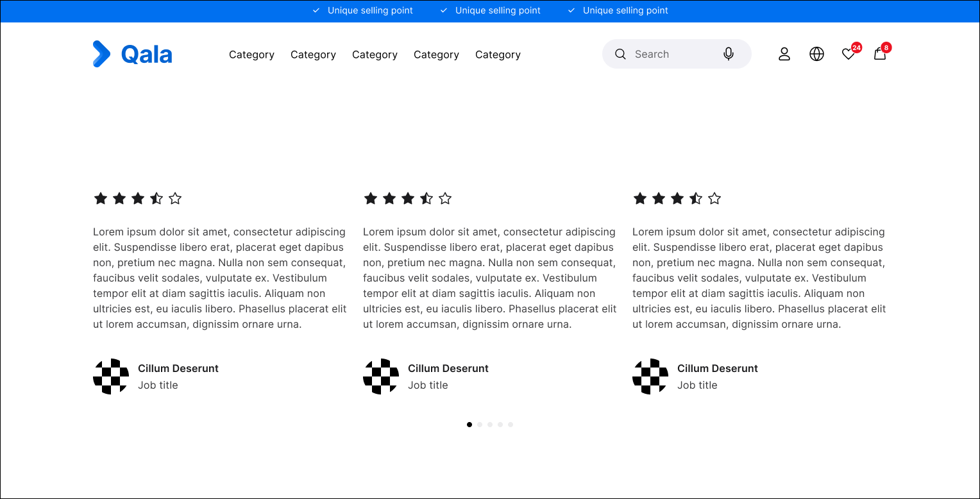
Task: Click the rightmost Unique selling point text
Action: [625, 10]
